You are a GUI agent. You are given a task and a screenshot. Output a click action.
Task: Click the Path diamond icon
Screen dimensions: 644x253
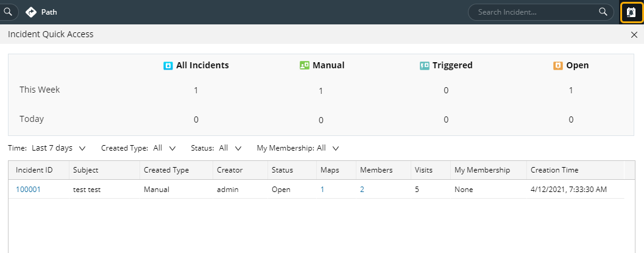[x=31, y=12]
